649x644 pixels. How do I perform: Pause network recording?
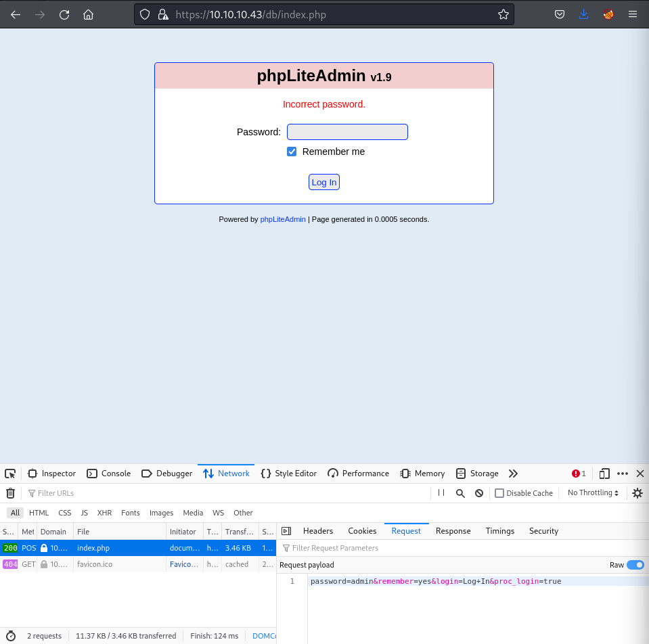(441, 493)
